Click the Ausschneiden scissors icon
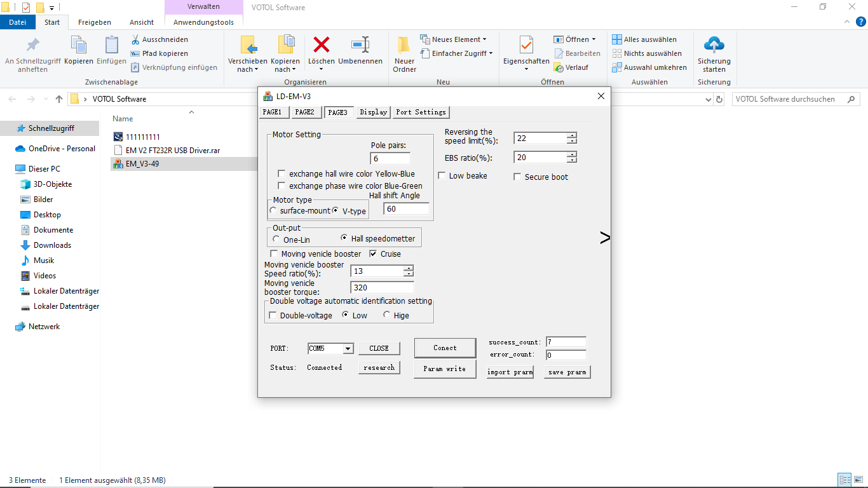 pos(135,39)
